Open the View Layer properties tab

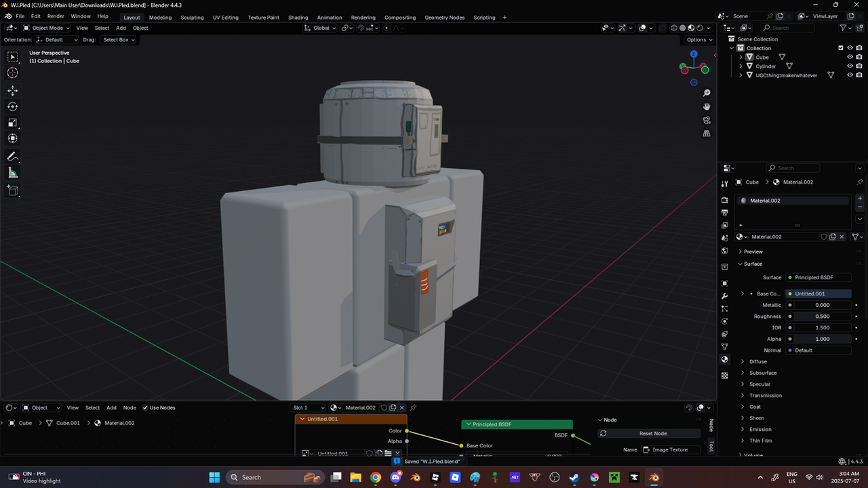point(725,225)
